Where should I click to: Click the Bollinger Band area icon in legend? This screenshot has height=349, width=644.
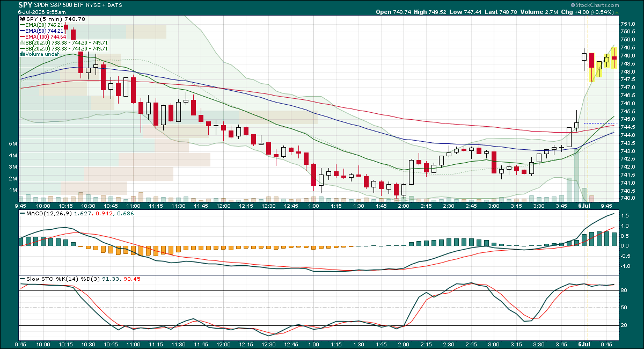click(x=23, y=42)
